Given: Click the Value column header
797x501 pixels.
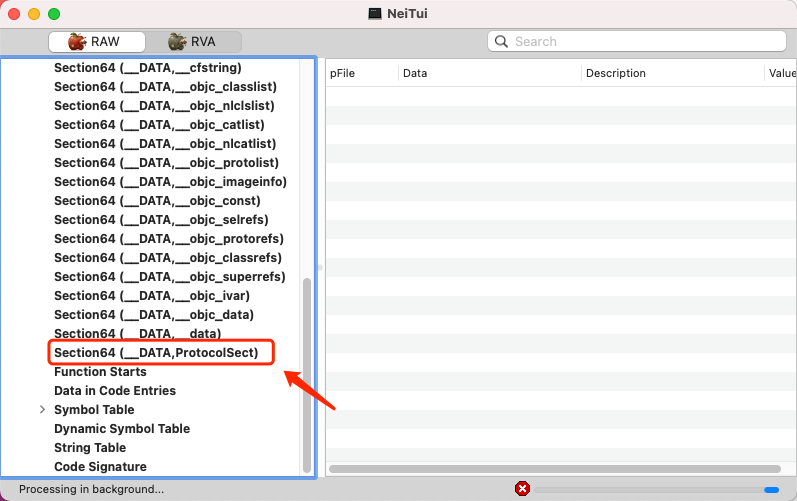Looking at the screenshot, I should click(x=781, y=73).
